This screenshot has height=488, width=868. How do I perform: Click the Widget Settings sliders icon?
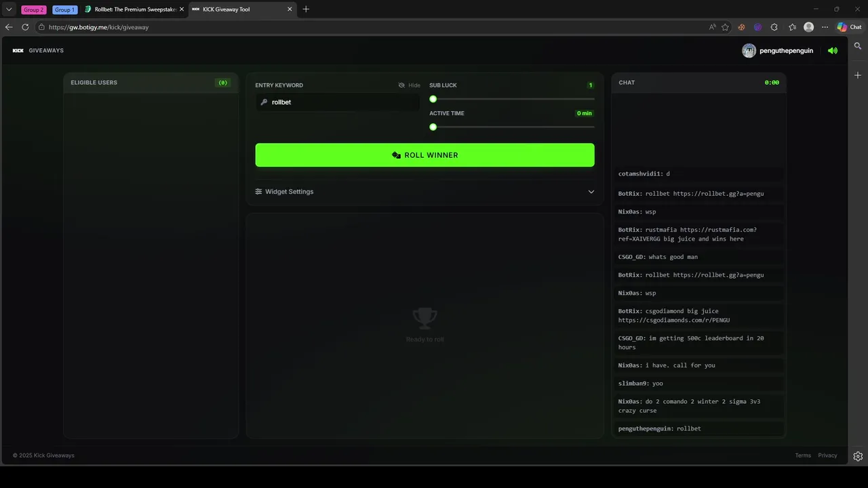click(258, 192)
